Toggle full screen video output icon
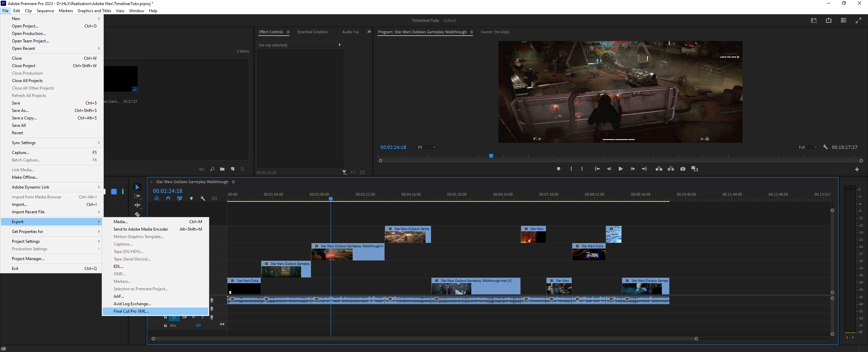This screenshot has width=868, height=352. click(x=859, y=20)
